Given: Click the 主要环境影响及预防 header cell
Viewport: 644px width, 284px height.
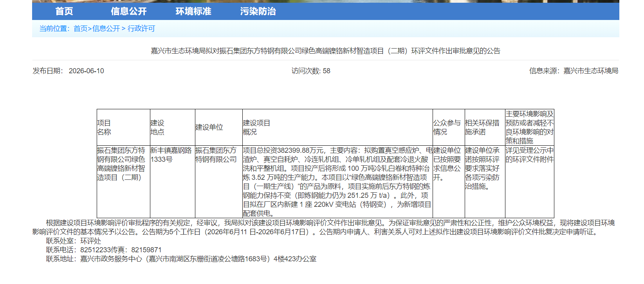Looking at the screenshot, I should tap(530, 127).
